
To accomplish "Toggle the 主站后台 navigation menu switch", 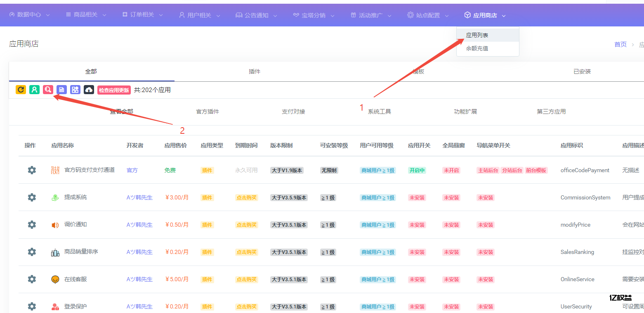I will point(488,170).
